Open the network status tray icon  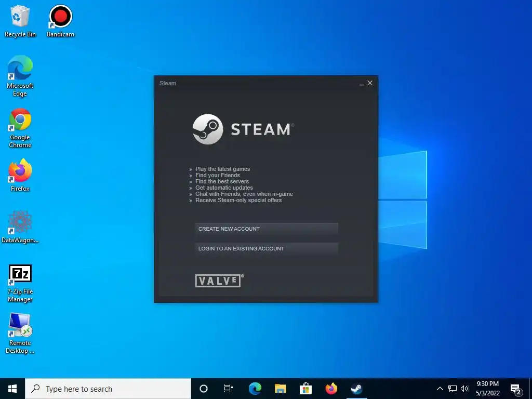[453, 389]
